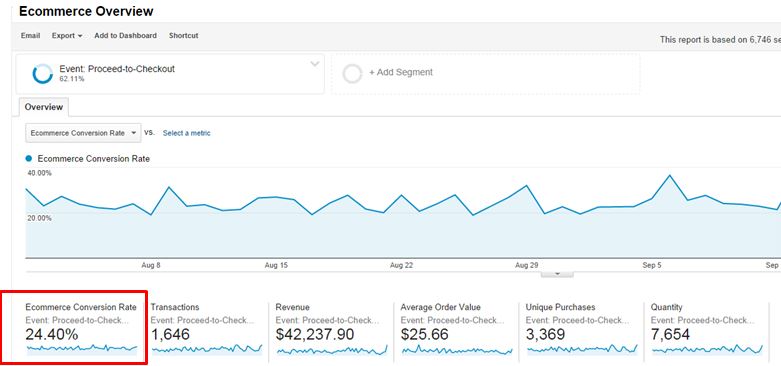The image size is (781, 366).
Task: Open the Ecommerce Conversion Rate metric dropdown
Action: [83, 133]
